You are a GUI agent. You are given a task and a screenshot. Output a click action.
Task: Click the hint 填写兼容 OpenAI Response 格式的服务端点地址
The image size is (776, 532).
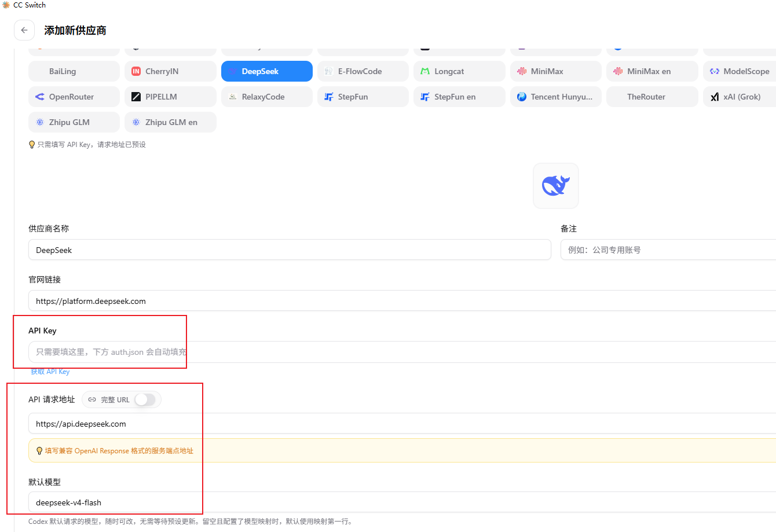click(x=119, y=451)
